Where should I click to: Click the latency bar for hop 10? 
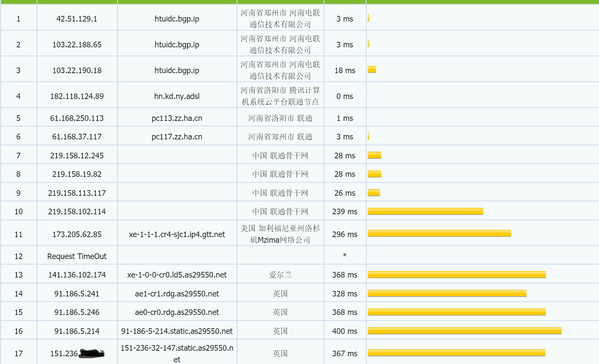point(425,211)
